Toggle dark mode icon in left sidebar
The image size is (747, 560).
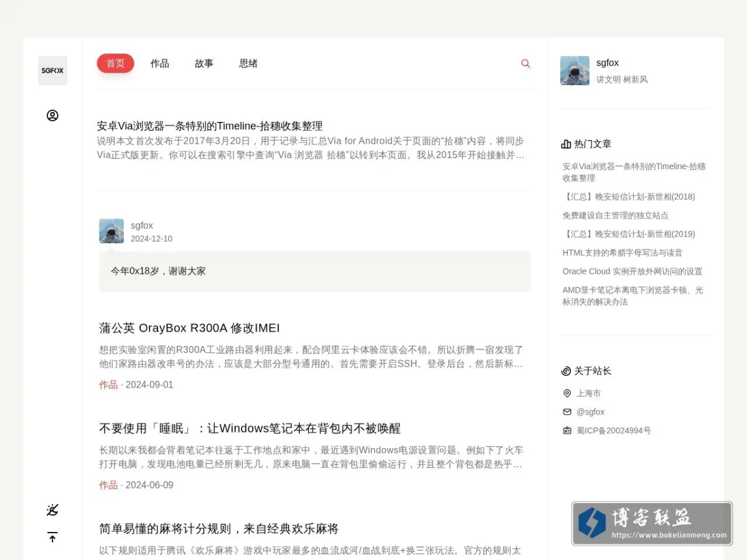[52, 510]
